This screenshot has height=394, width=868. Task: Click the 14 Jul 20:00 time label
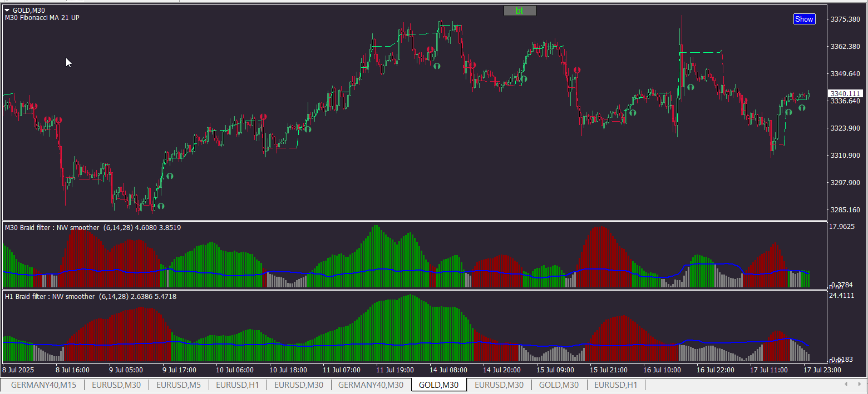tap(502, 370)
